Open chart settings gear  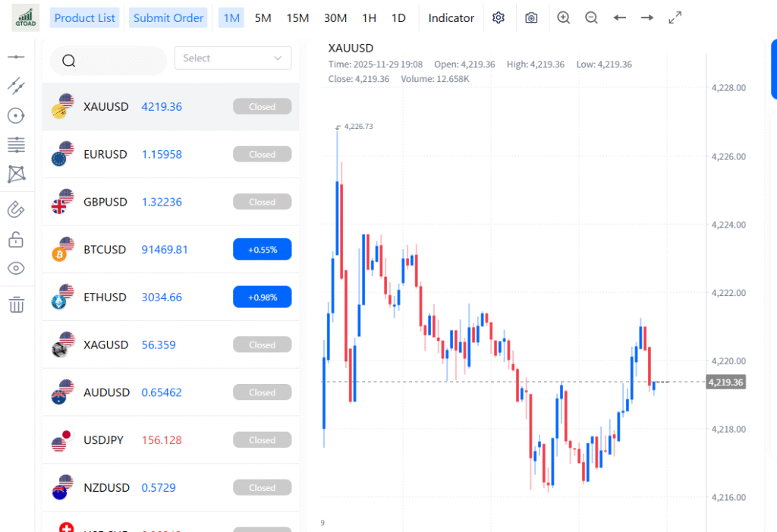point(499,18)
